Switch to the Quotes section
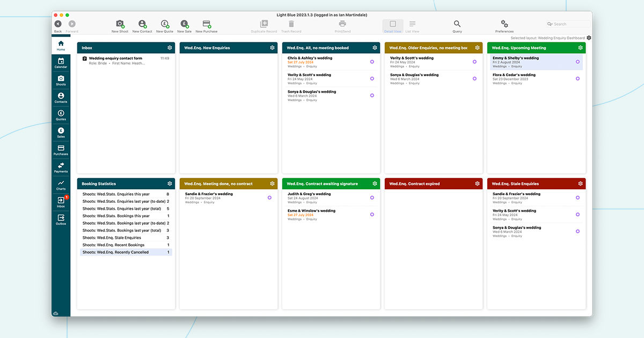The height and width of the screenshot is (338, 644). pyautogui.click(x=61, y=115)
